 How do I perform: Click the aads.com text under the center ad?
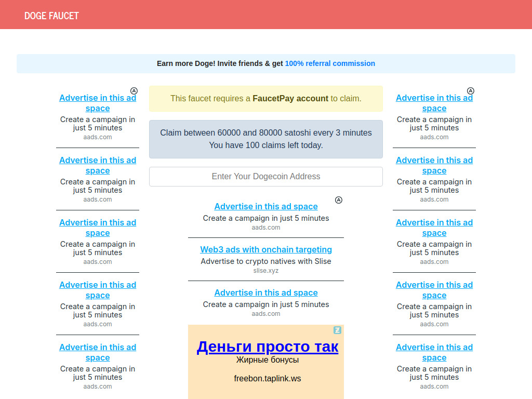tap(266, 227)
